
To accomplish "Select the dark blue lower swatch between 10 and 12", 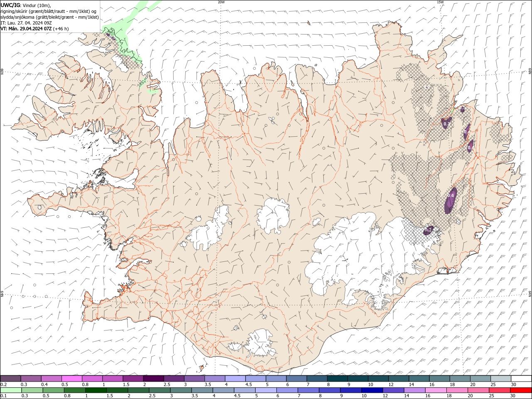I will tap(372, 390).
